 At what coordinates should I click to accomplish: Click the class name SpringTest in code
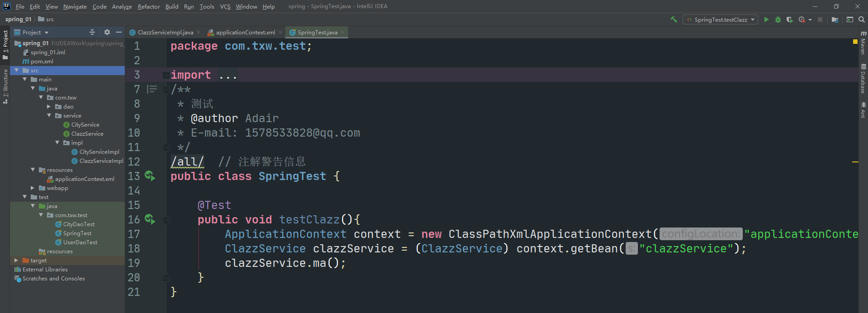tap(292, 176)
